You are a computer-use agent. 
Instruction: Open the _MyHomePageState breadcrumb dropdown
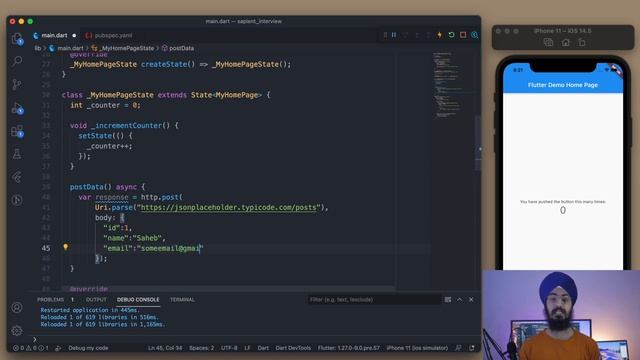pyautogui.click(x=123, y=48)
